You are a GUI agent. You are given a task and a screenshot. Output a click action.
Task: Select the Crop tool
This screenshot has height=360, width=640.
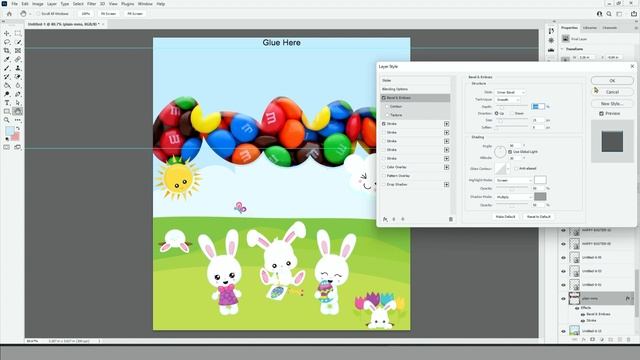tap(7, 51)
